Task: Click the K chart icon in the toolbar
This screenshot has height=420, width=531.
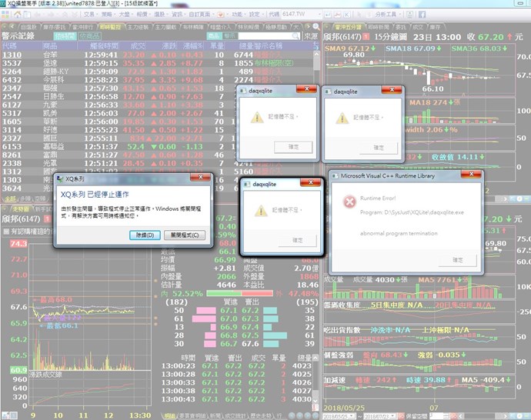Action: click(x=347, y=15)
